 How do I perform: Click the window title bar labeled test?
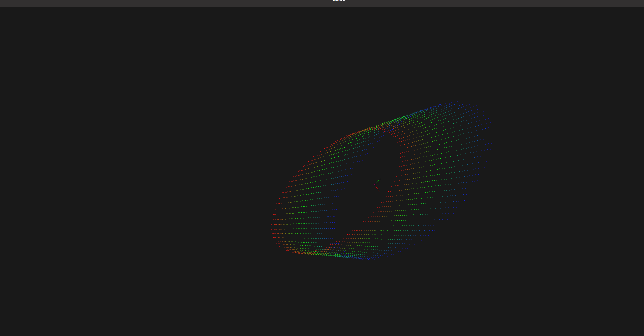tap(322, 3)
